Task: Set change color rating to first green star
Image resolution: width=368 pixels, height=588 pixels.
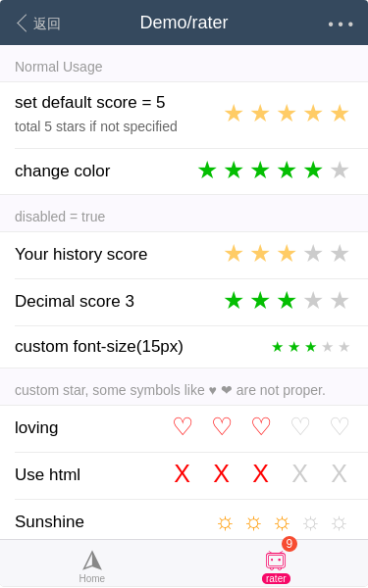Action: pyautogui.click(x=207, y=171)
